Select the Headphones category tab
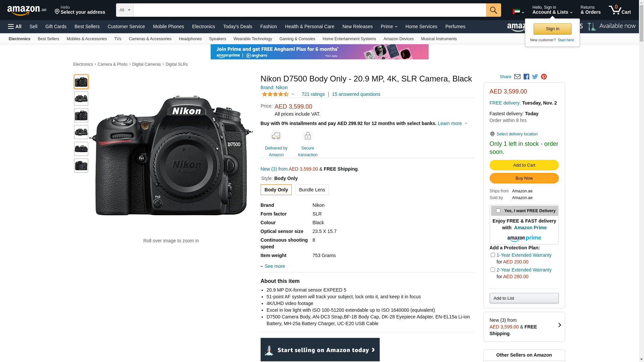 click(190, 39)
